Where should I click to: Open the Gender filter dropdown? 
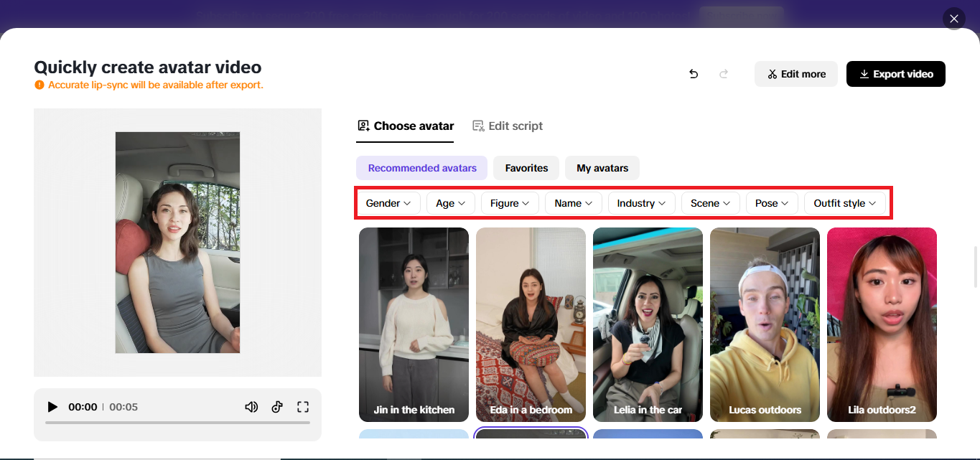click(388, 202)
